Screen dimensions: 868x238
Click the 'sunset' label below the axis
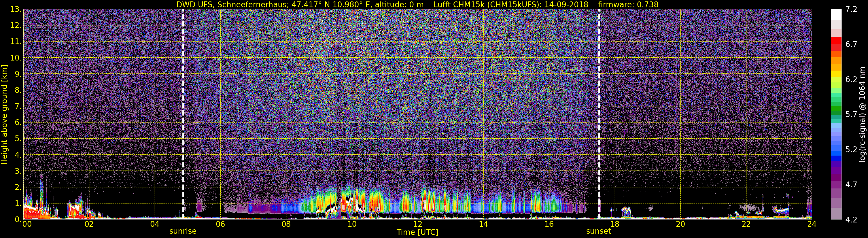coord(598,231)
